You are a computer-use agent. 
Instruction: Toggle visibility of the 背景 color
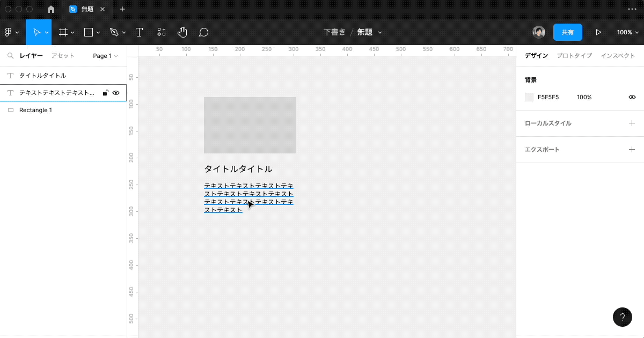pyautogui.click(x=632, y=97)
